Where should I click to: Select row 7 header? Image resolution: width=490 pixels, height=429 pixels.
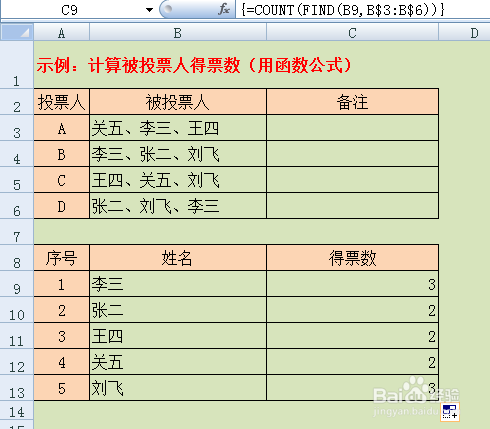click(x=17, y=232)
